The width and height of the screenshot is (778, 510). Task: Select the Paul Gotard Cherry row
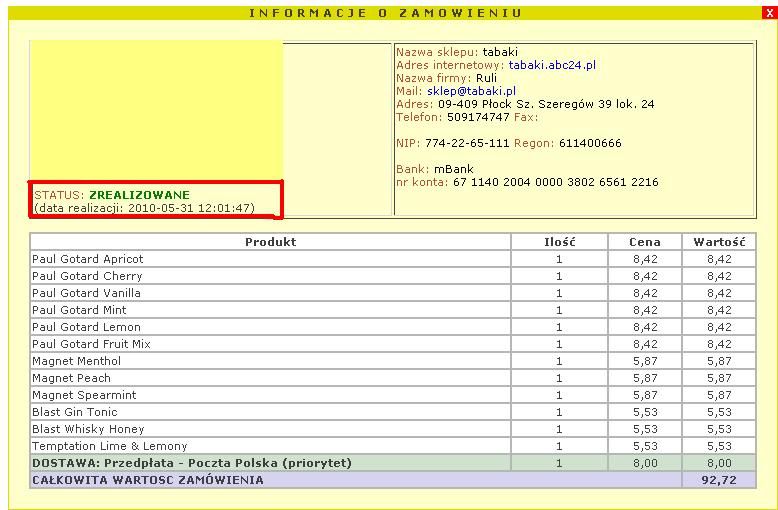click(393, 276)
